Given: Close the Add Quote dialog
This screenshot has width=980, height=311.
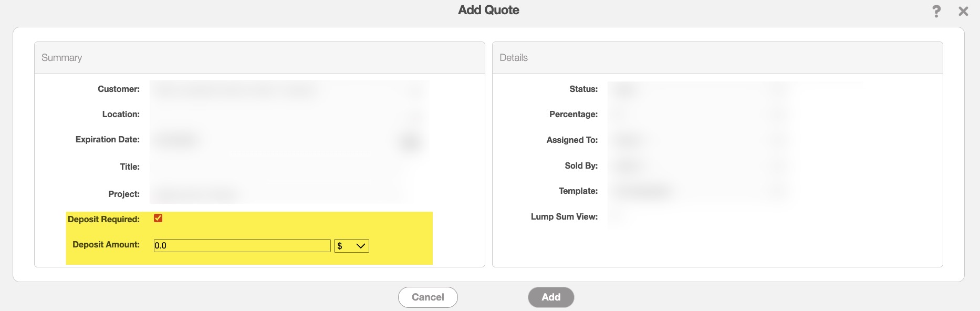Looking at the screenshot, I should click(x=963, y=12).
